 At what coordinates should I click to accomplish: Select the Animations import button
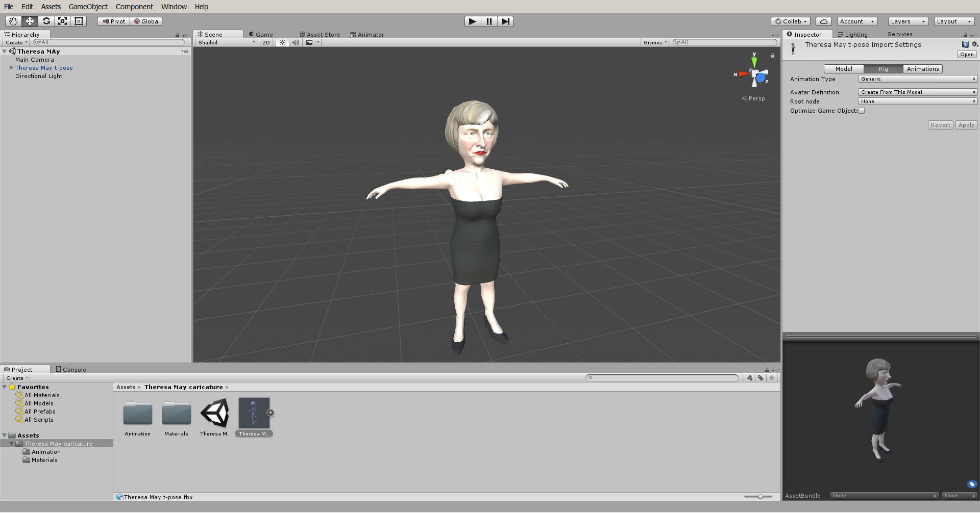(923, 69)
